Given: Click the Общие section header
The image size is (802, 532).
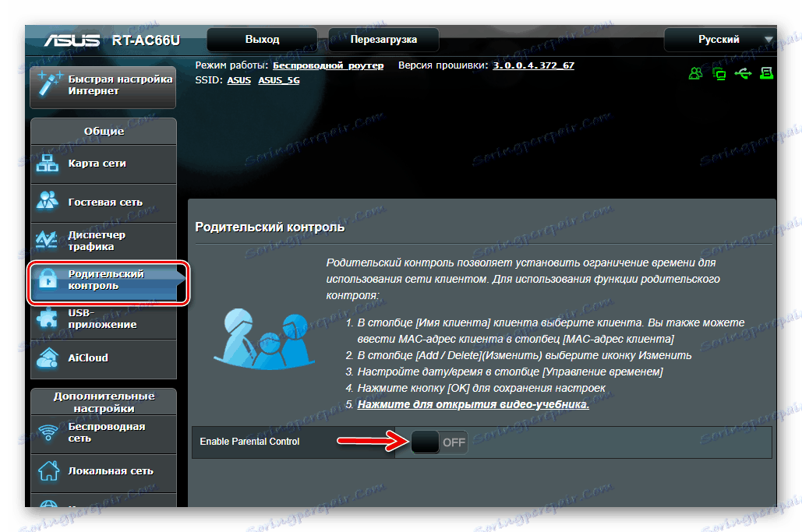Looking at the screenshot, I should [x=104, y=132].
